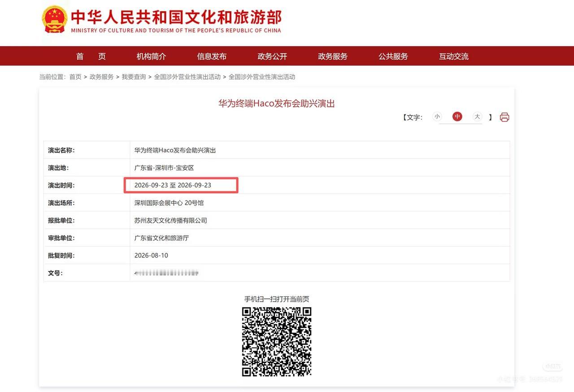574x392 pixels.
Task: Click the national emblem logo
Action: (x=55, y=19)
